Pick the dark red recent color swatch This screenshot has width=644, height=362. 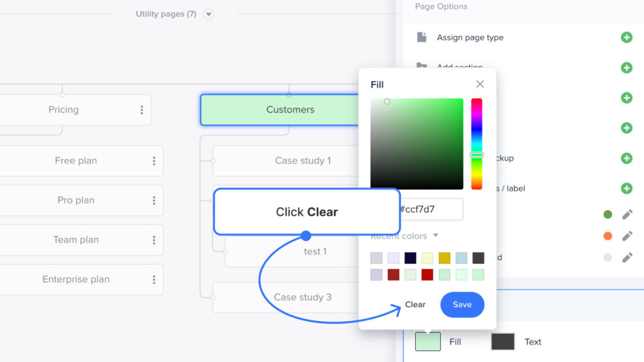point(393,274)
